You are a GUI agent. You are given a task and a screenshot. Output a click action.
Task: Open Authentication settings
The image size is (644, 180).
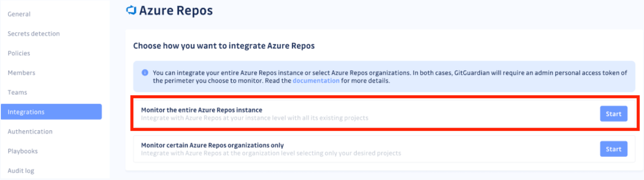tap(30, 132)
